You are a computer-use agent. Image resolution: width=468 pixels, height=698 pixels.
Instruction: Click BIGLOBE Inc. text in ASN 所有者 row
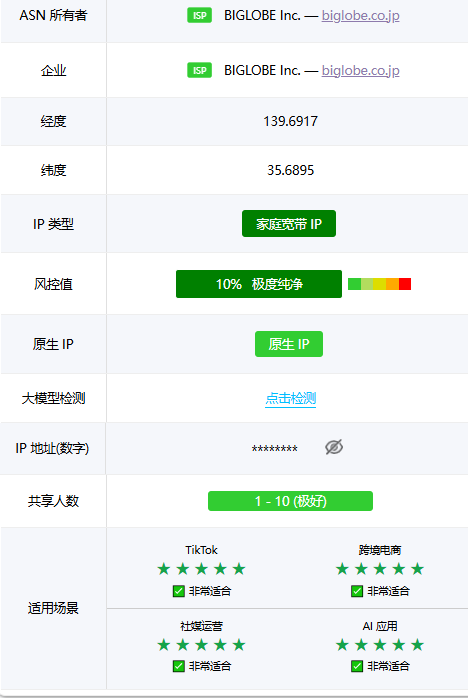point(262,16)
